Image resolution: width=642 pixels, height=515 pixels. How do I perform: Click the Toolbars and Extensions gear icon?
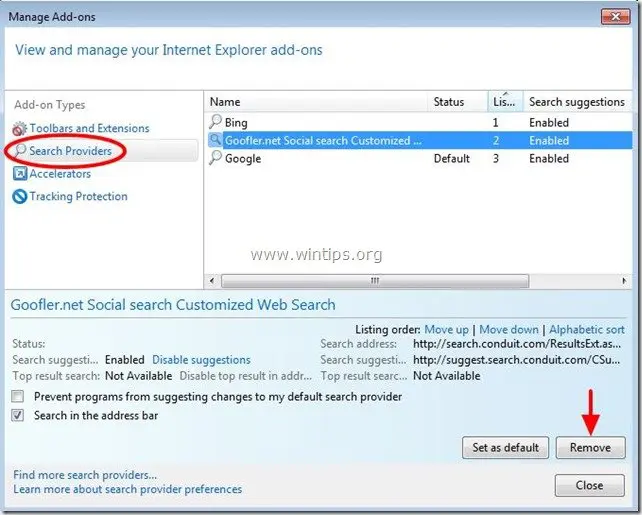tap(19, 129)
